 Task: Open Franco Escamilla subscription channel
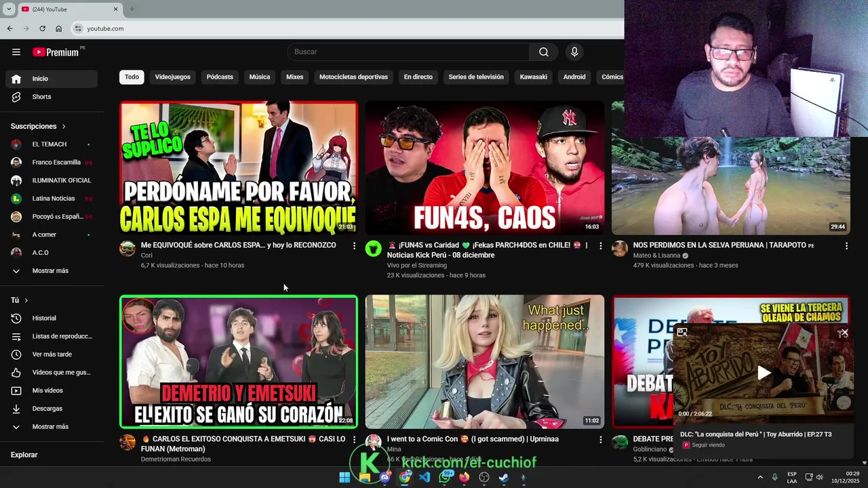click(52, 163)
